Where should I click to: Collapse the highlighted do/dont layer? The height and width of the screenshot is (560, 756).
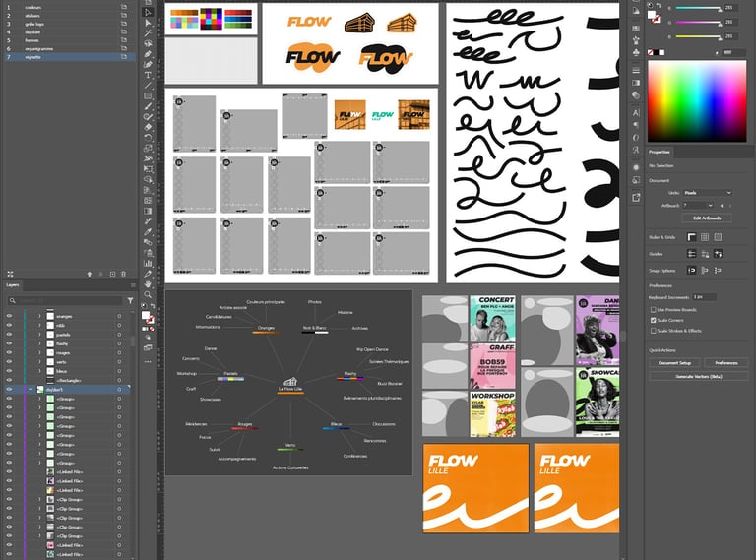(31, 390)
